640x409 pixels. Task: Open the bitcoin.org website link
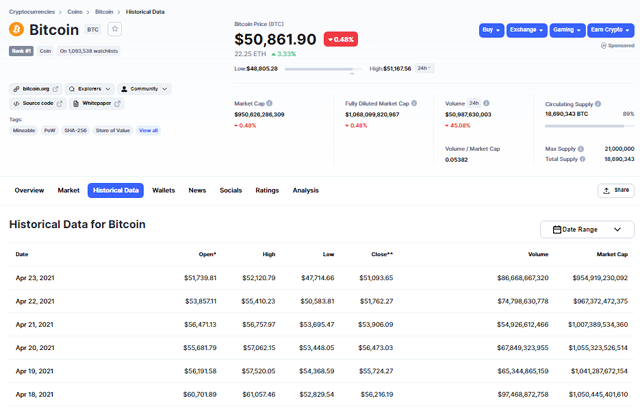point(36,89)
